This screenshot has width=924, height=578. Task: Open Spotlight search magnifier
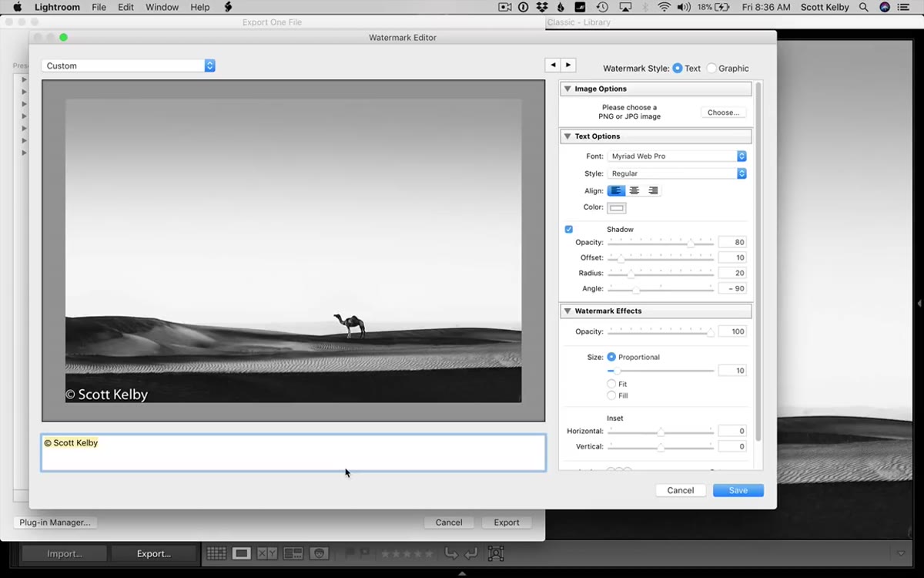864,7
